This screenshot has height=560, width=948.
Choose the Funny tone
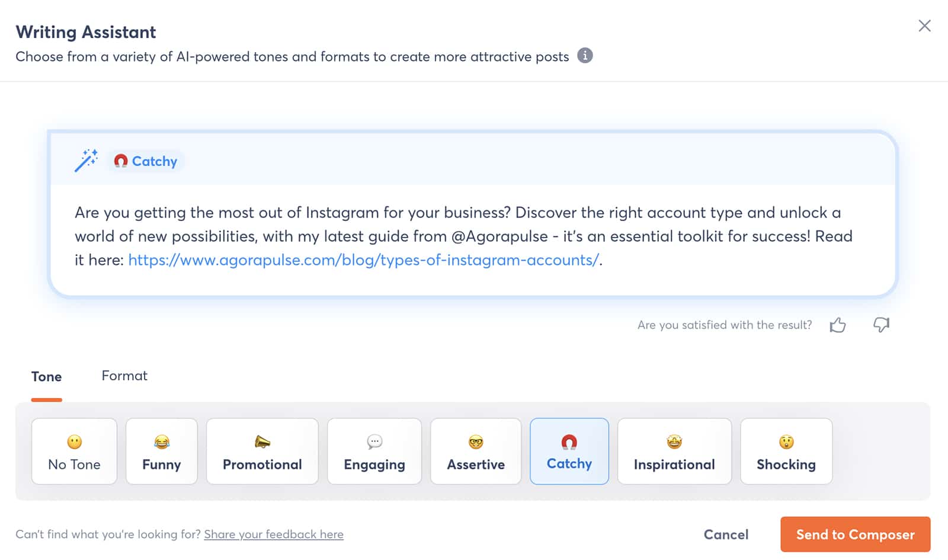coord(161,452)
